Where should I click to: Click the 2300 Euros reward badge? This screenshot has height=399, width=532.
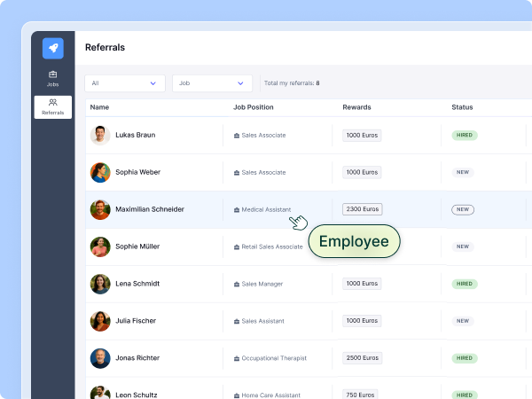[x=362, y=209]
